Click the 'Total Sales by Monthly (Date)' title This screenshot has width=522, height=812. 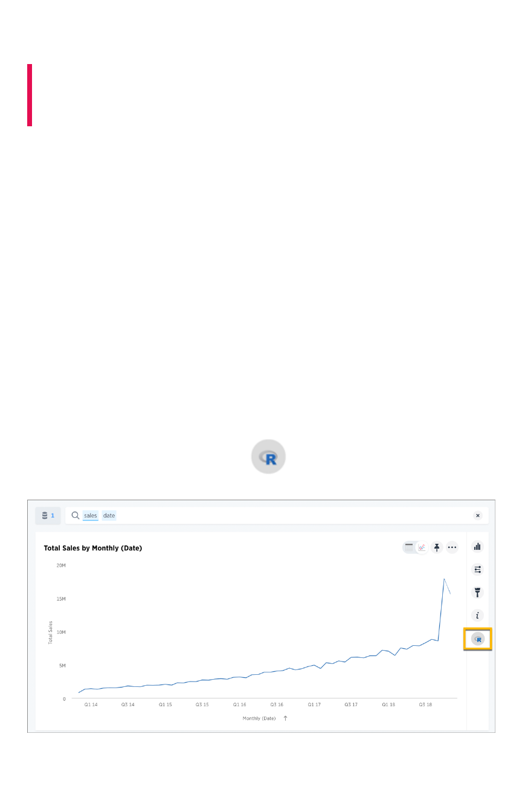click(x=93, y=548)
